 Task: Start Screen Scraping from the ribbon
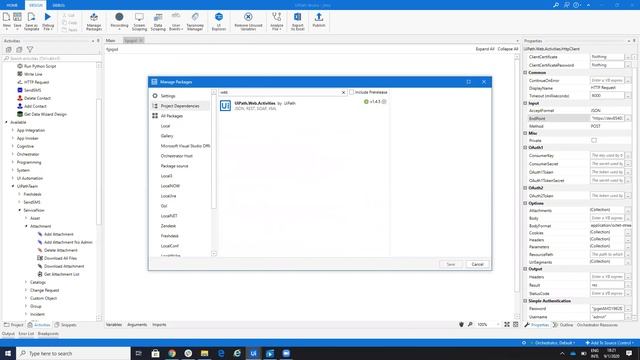139,21
